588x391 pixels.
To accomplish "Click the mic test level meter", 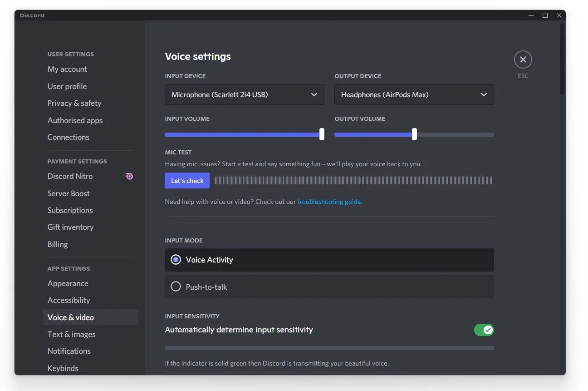I will pos(353,181).
